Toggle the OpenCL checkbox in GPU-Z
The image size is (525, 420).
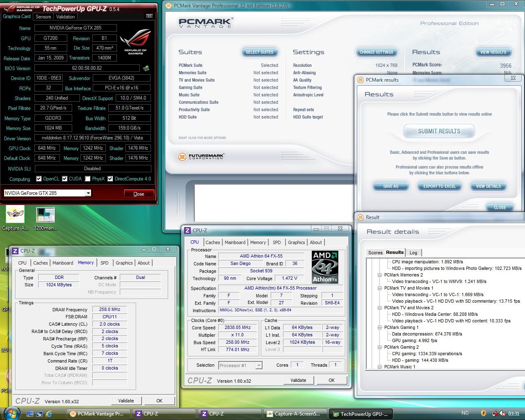[39, 179]
